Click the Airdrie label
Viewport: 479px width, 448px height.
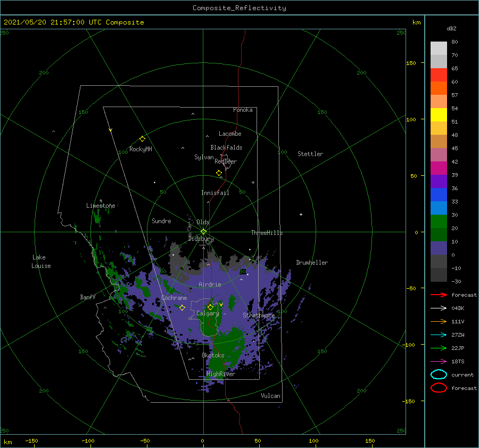[x=210, y=284]
